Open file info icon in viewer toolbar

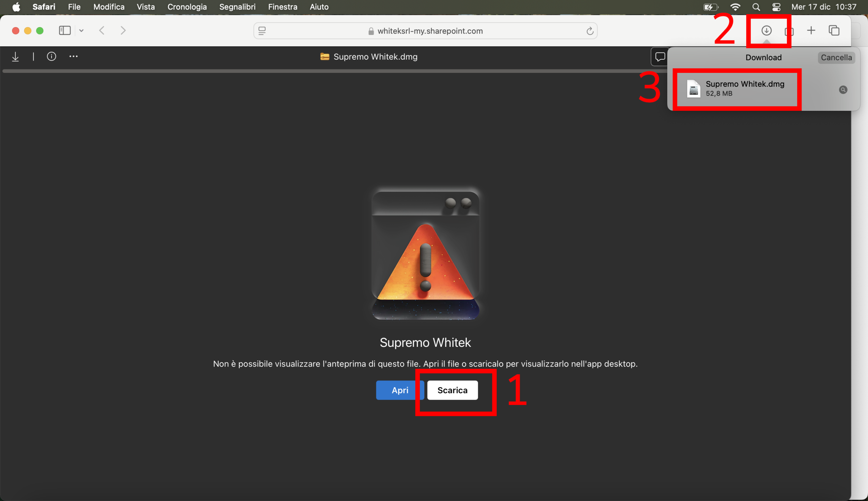51,57
